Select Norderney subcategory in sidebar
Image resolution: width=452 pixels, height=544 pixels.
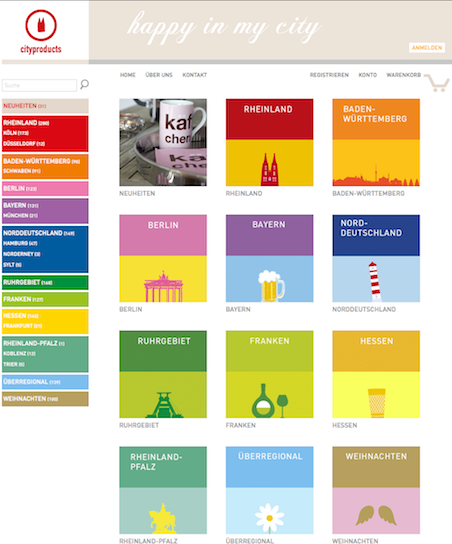pos(22,254)
